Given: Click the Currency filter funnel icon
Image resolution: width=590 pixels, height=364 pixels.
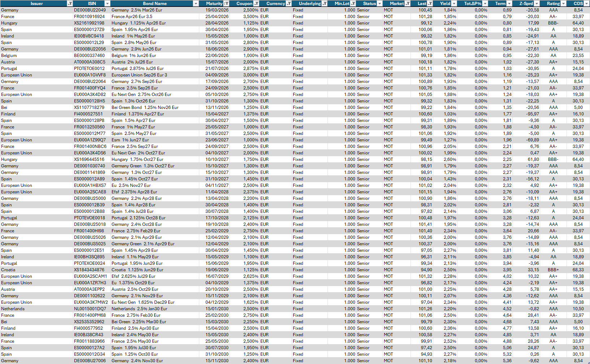Looking at the screenshot, I should [289, 4].
